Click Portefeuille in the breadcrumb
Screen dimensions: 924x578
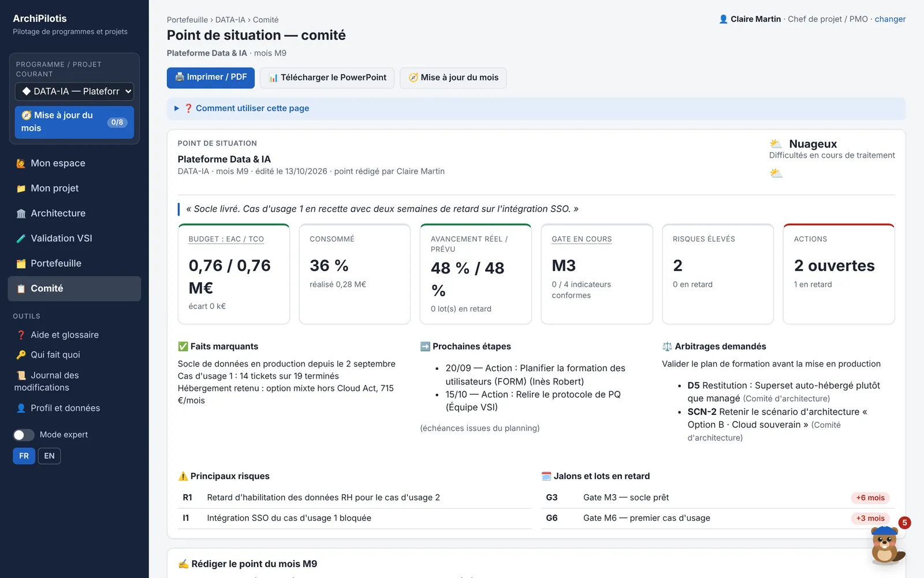[x=187, y=20]
